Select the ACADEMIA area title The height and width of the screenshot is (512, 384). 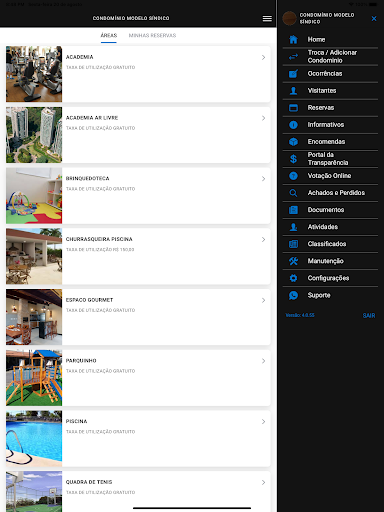click(79, 57)
